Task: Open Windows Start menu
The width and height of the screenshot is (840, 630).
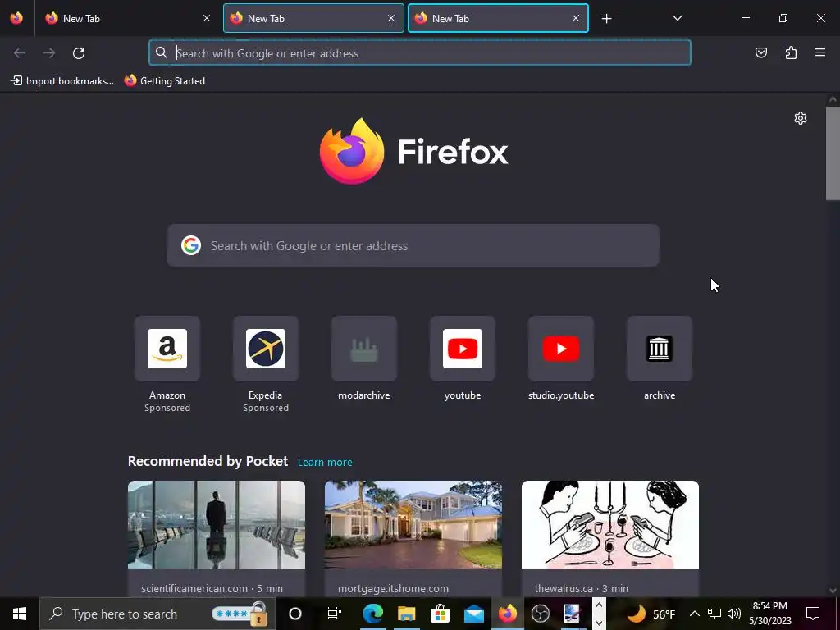Action: tap(20, 614)
